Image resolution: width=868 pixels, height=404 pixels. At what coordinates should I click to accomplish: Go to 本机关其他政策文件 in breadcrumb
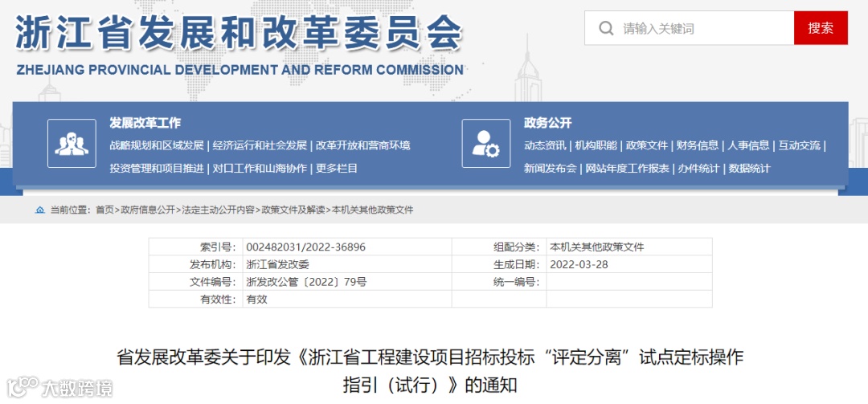(x=373, y=210)
